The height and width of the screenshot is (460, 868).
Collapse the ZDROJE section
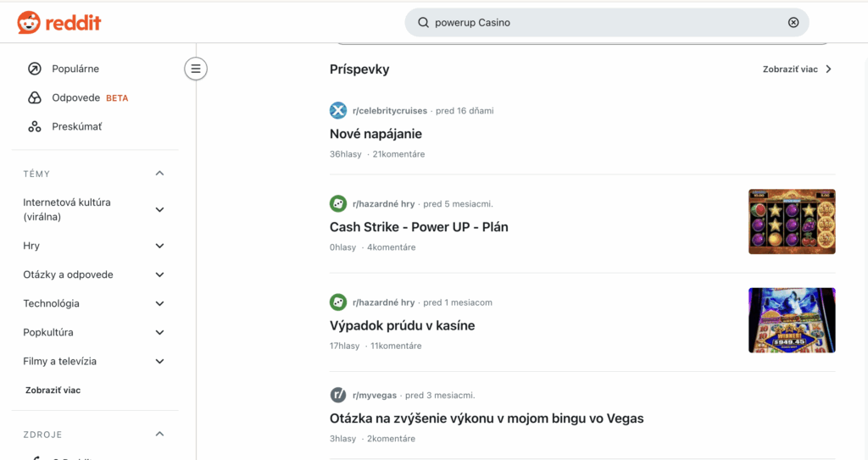coord(159,435)
